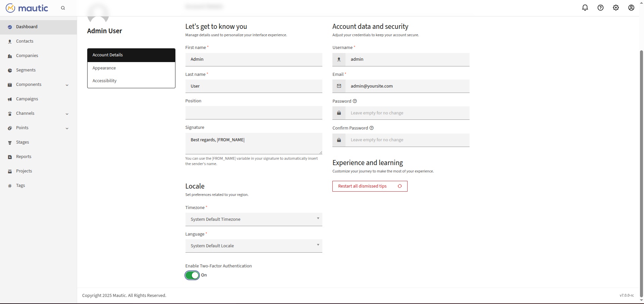Click the search magnifier icon
Viewport: 644px width, 304px height.
click(63, 8)
